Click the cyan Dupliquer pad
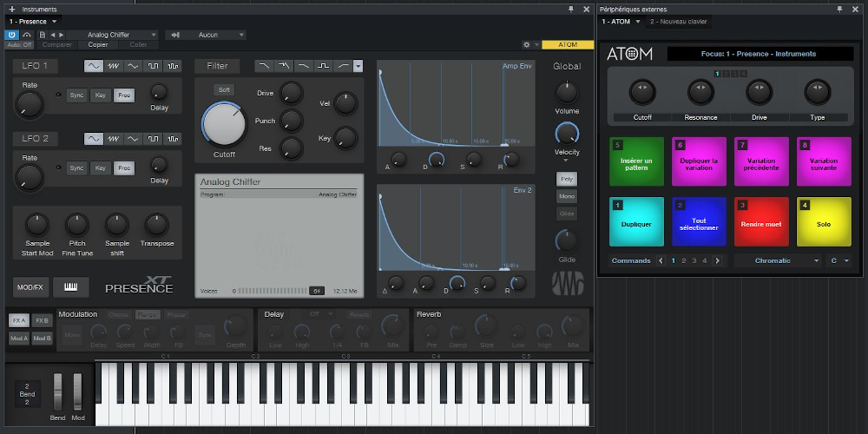The image size is (868, 434). [636, 221]
